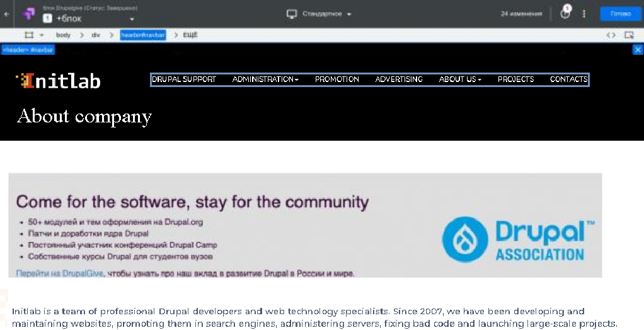This screenshot has height=330, width=644.
Task: Toggle the interactive mode cursor icon
Action: coord(629,35)
